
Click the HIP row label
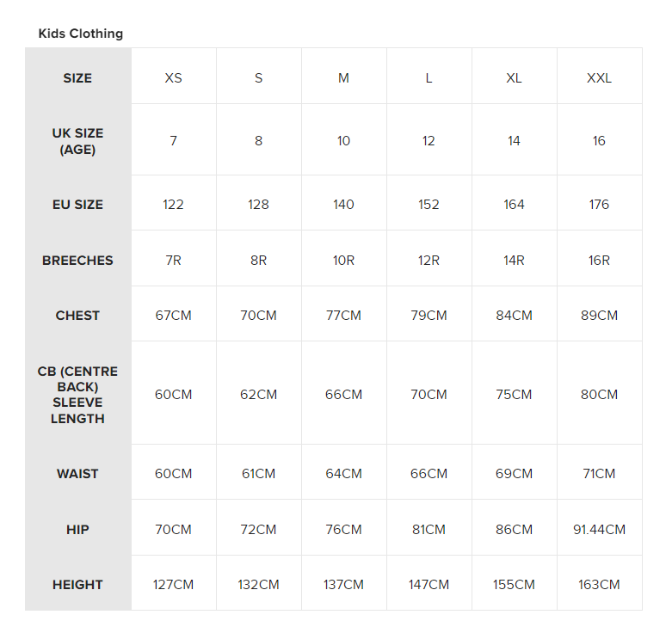pos(77,530)
